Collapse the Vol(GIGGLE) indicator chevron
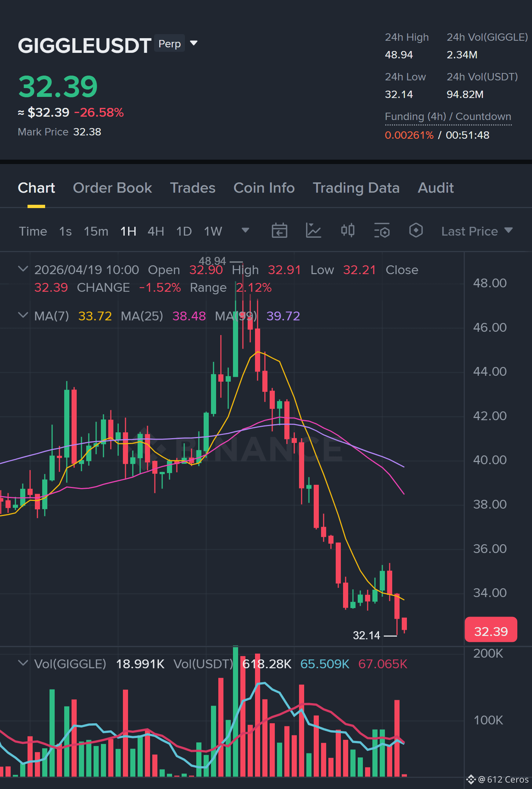The width and height of the screenshot is (532, 789). point(23,663)
